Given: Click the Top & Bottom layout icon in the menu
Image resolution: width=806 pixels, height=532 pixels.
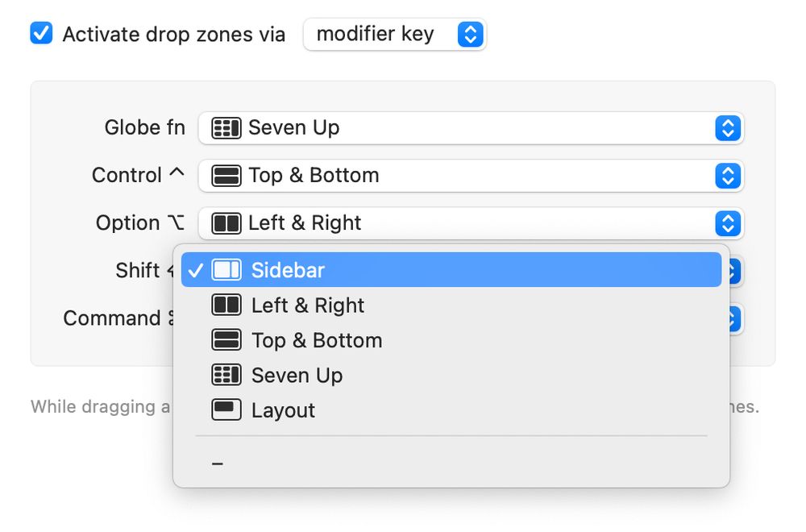Looking at the screenshot, I should coord(226,340).
